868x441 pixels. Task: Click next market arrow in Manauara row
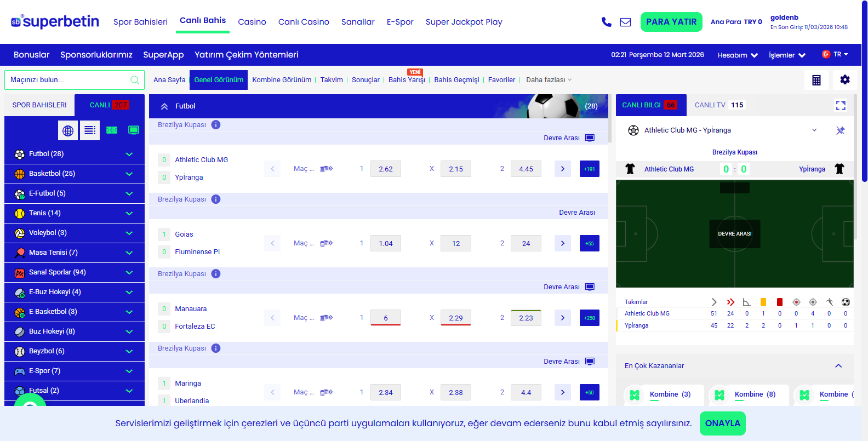click(x=563, y=318)
